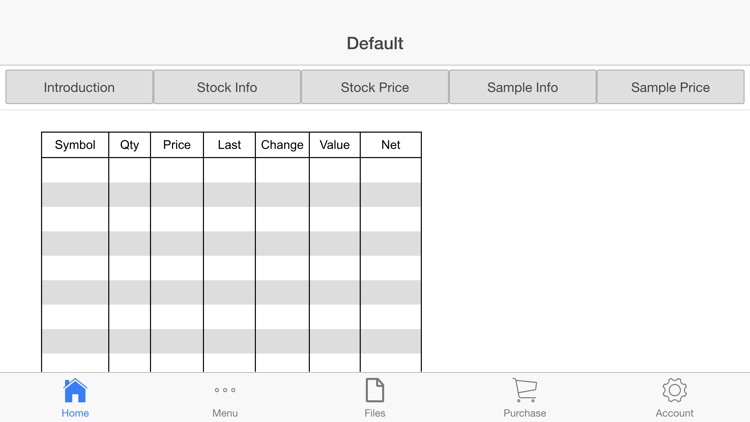Image resolution: width=750 pixels, height=422 pixels.
Task: Click the Net column header
Action: 391,145
